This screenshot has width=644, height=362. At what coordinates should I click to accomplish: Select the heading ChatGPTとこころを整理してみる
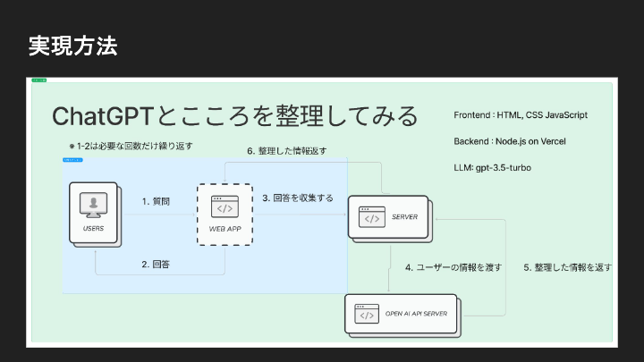235,115
